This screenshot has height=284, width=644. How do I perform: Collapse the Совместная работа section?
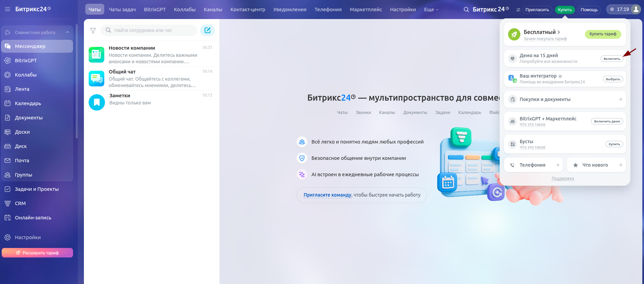click(68, 32)
